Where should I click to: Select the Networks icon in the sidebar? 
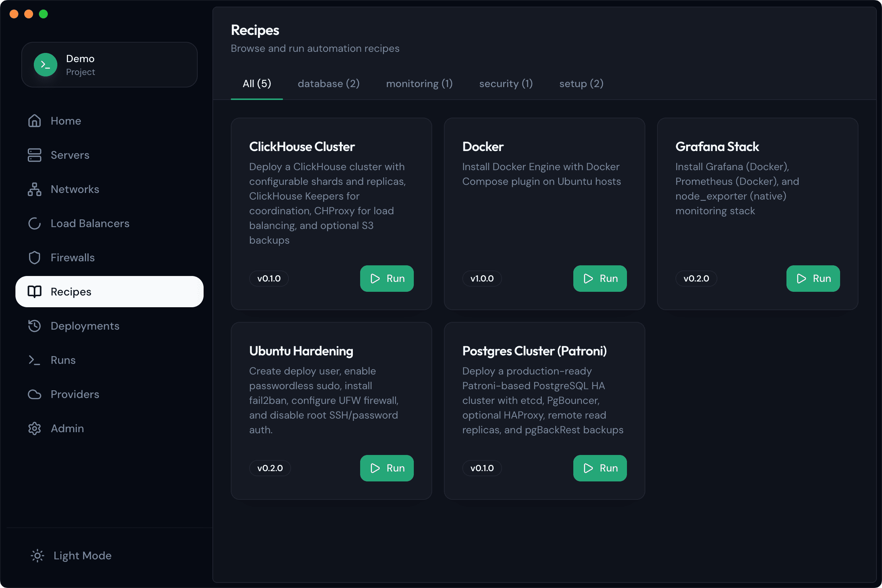pos(34,189)
